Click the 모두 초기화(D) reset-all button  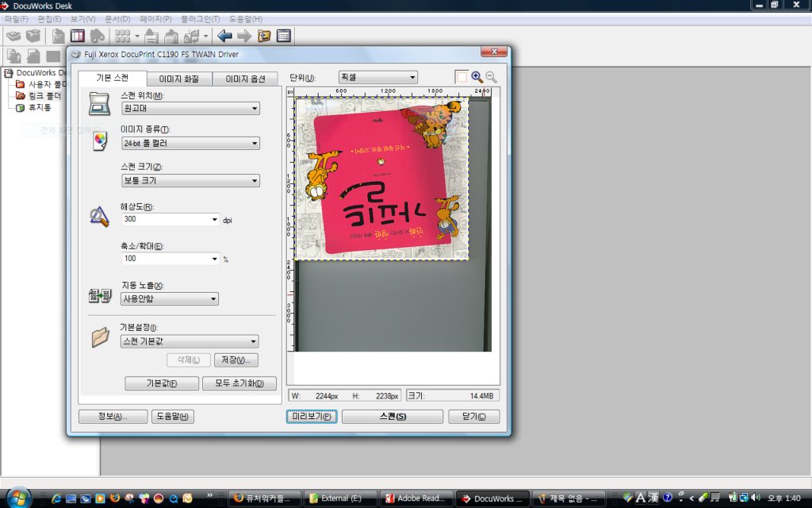coord(239,383)
